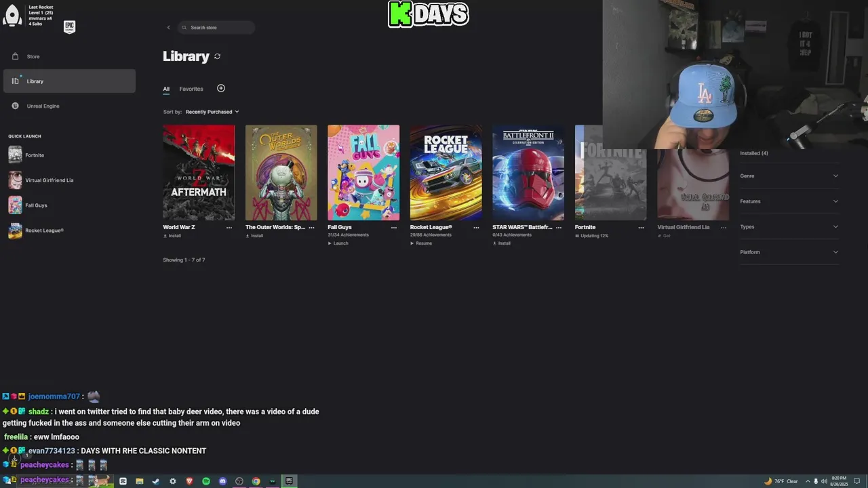
Task: Open File Explorer from taskbar
Action: pos(140,481)
